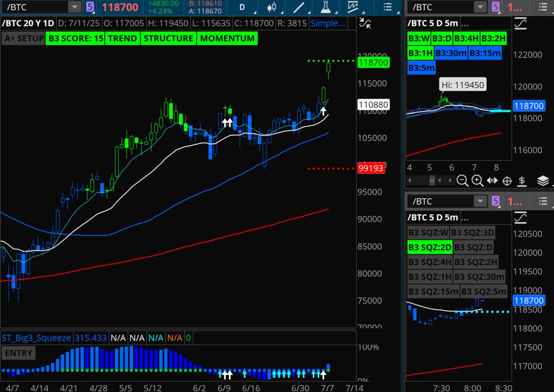Click the ENTRY label in lower study

18,353
